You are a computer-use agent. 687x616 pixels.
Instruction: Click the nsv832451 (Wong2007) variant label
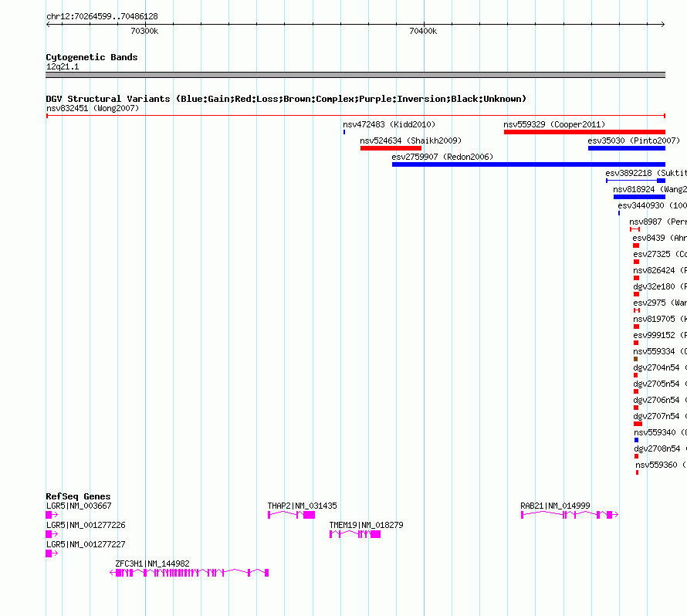(93, 108)
